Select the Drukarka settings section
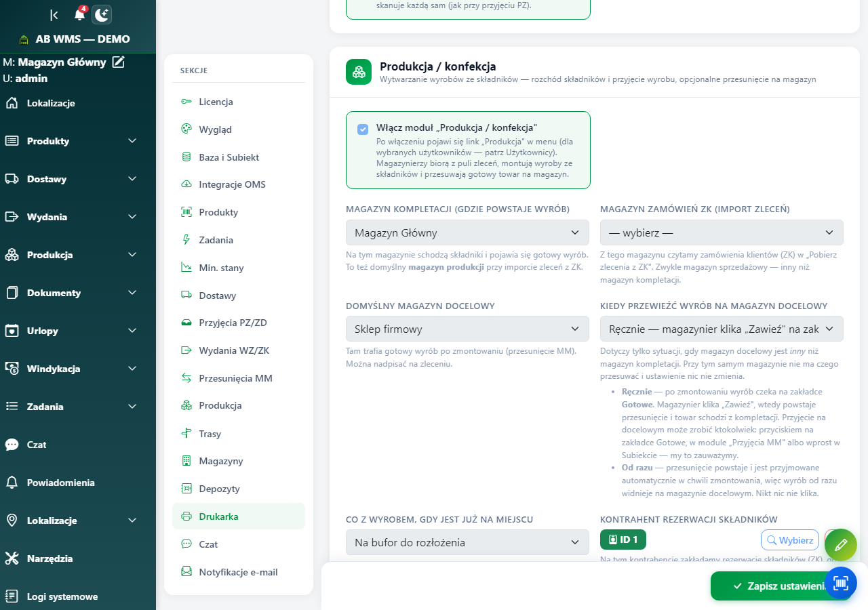The width and height of the screenshot is (868, 610). pos(239,516)
